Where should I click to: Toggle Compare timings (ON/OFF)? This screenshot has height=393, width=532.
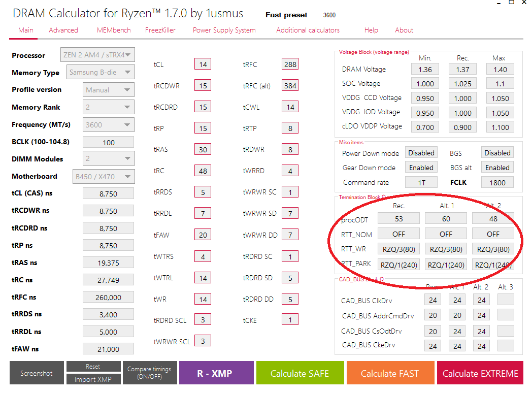coord(150,373)
